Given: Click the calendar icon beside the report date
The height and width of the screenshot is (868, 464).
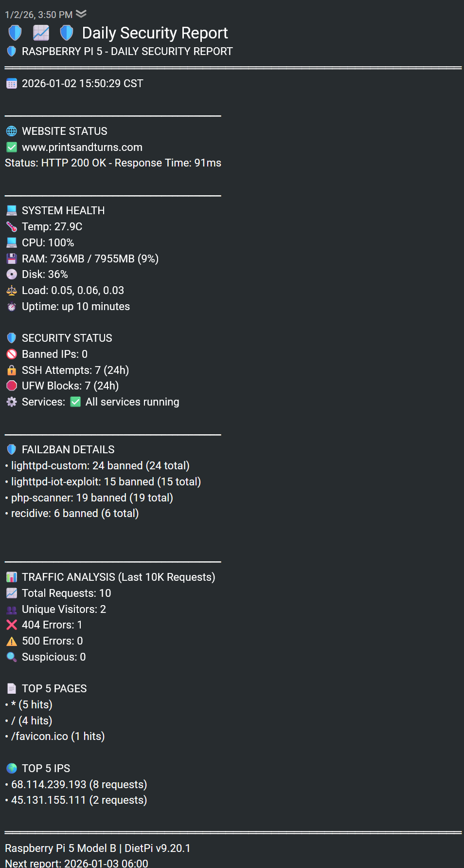Looking at the screenshot, I should click(x=12, y=83).
